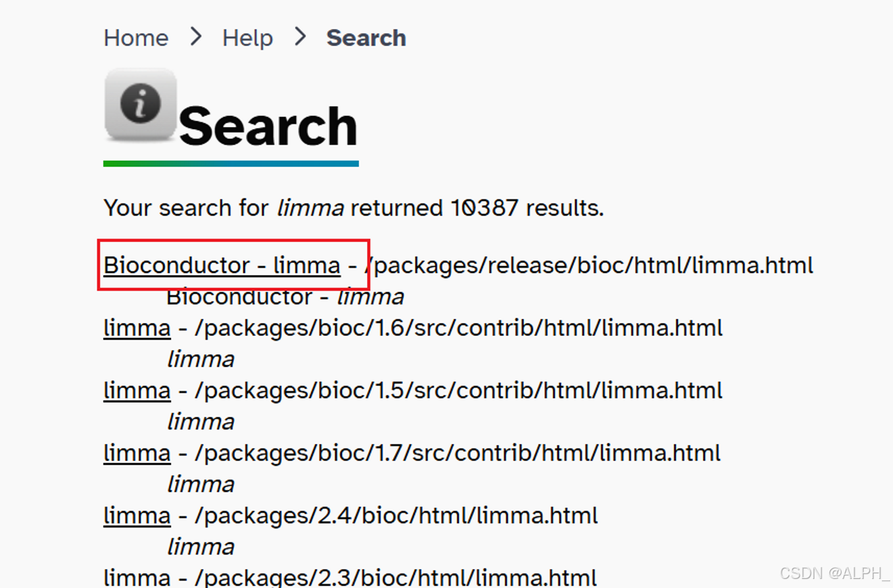Open the 'Bioconductor - limma' result link
This screenshot has height=588, width=893.
(222, 265)
